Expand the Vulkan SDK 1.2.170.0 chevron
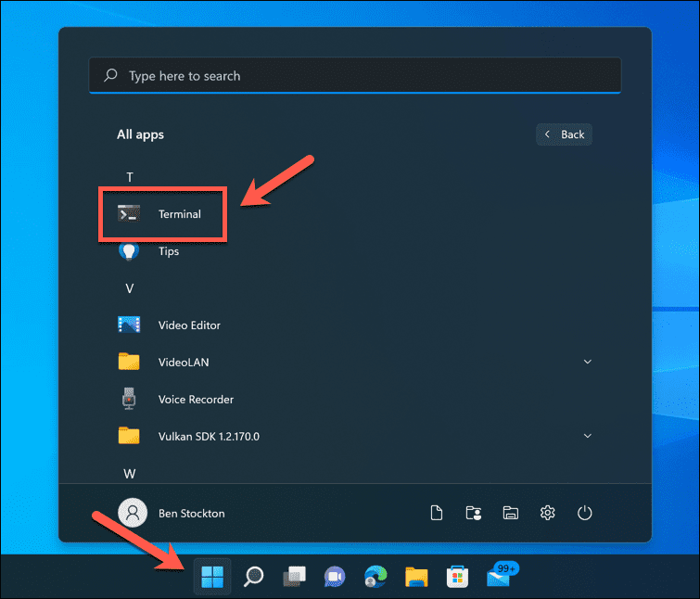Screen dimensions: 700x599 [x=588, y=436]
